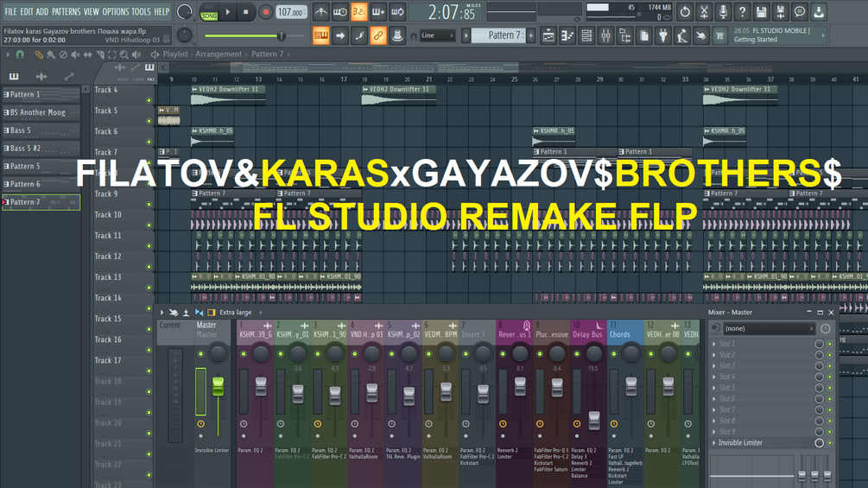Image resolution: width=868 pixels, height=488 pixels.
Task: Open the Mixer view icon
Action: point(605,36)
